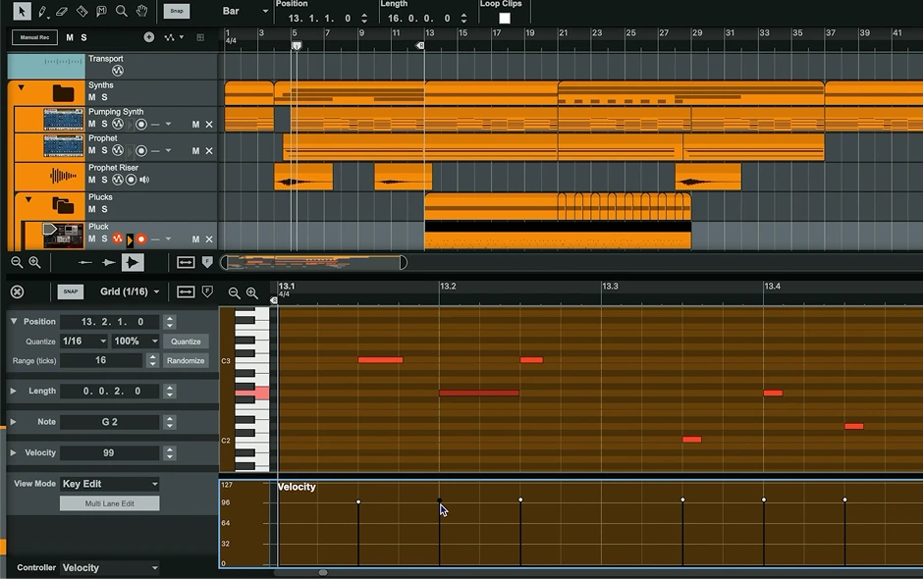Open the Grid (1/16) dropdown
This screenshot has width=924, height=579.
pyautogui.click(x=130, y=291)
